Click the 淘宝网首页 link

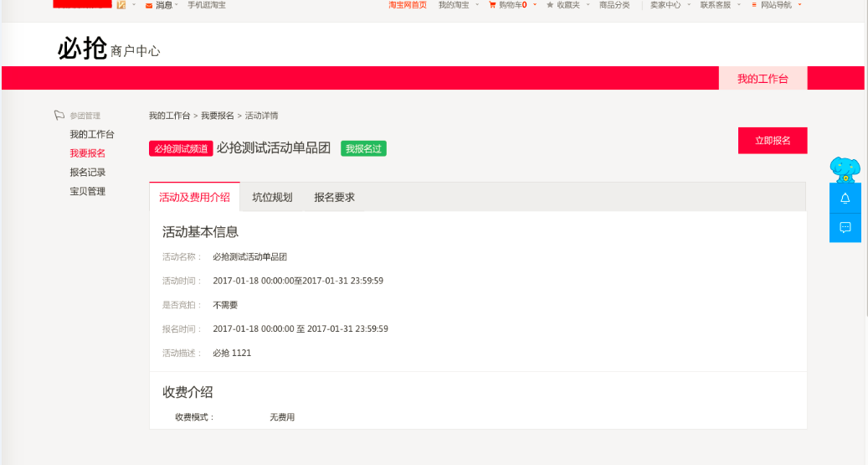click(408, 5)
